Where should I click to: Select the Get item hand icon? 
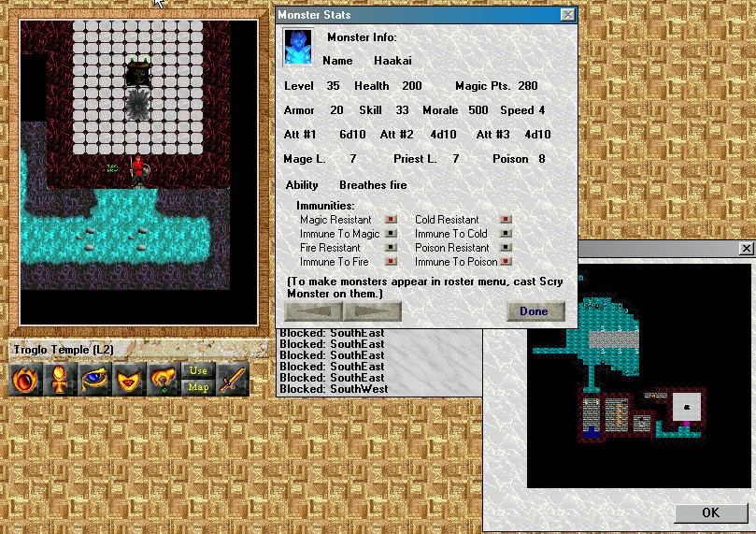164,380
